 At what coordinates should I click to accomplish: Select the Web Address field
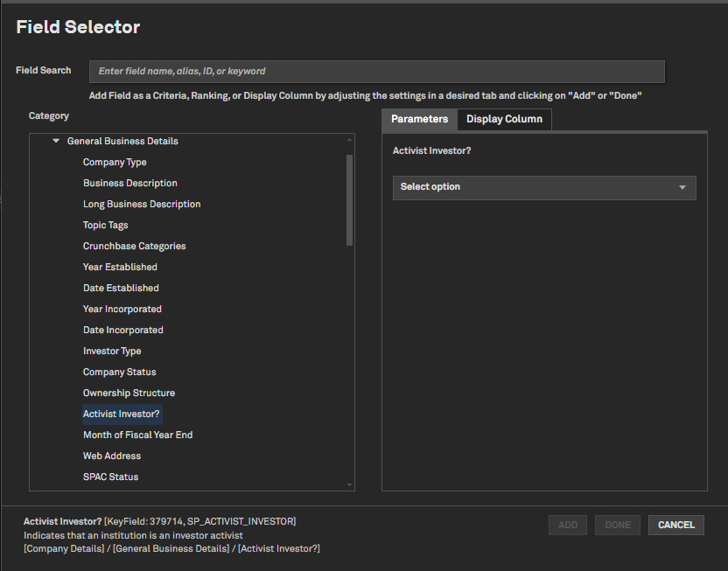coord(112,456)
